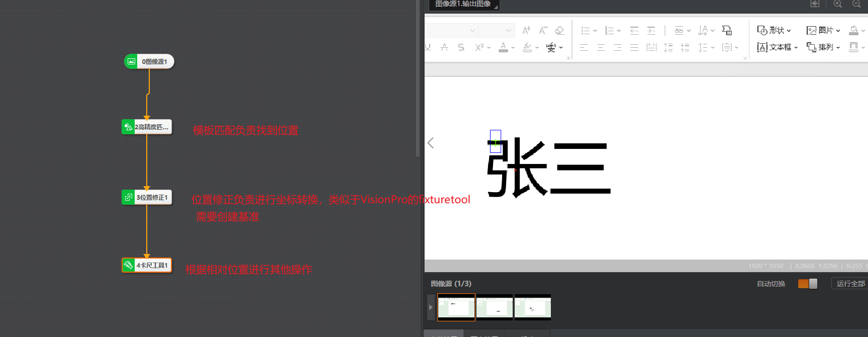
Task: Select the 3位置修正1 position correction node
Action: pos(147,197)
